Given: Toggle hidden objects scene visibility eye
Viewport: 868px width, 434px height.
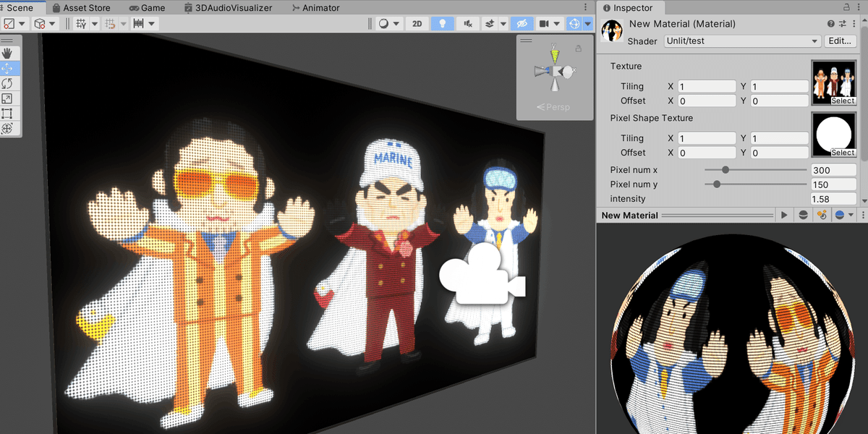Looking at the screenshot, I should click(521, 23).
